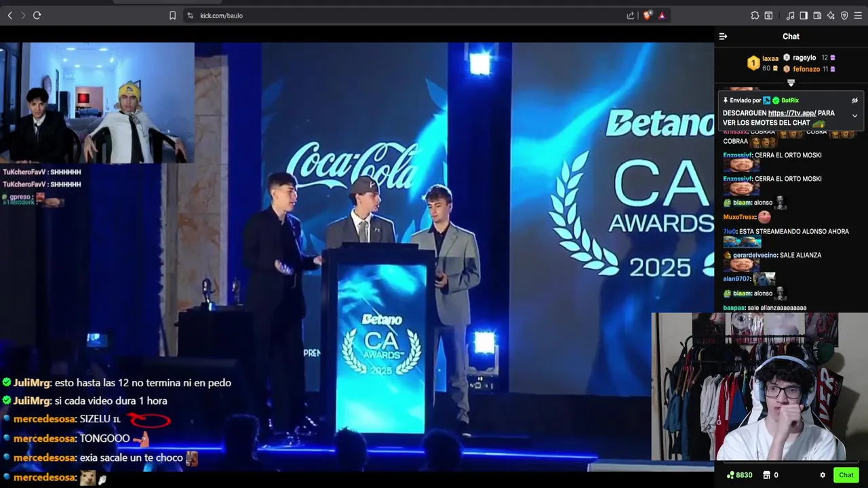868x488 pixels.
Task: Open the tab search icon
Action: [768, 15]
